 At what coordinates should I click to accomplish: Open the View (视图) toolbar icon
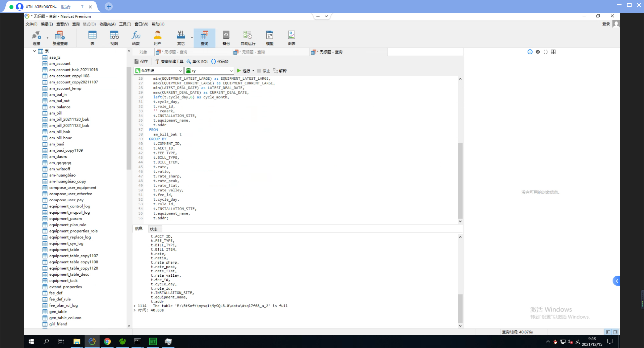(x=114, y=38)
